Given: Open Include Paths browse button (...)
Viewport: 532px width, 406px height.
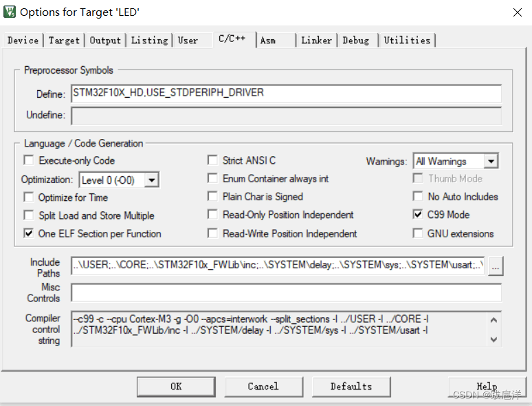Looking at the screenshot, I should click(496, 266).
